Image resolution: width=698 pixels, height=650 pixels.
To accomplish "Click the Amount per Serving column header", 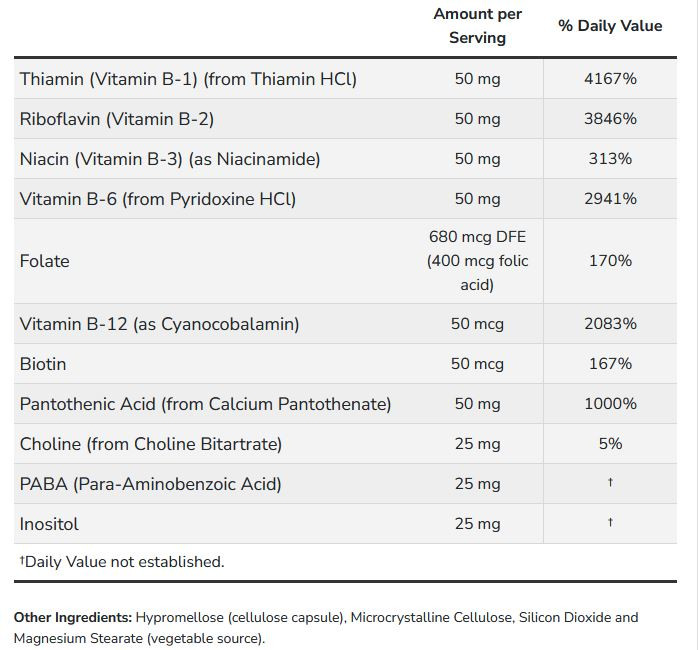I will (x=477, y=26).
